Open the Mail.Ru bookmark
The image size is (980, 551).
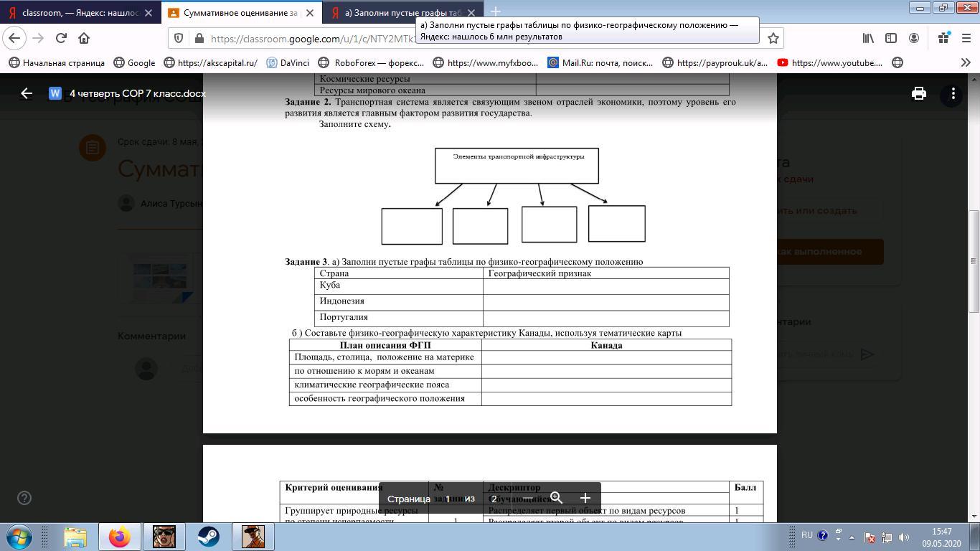pyautogui.click(x=600, y=62)
